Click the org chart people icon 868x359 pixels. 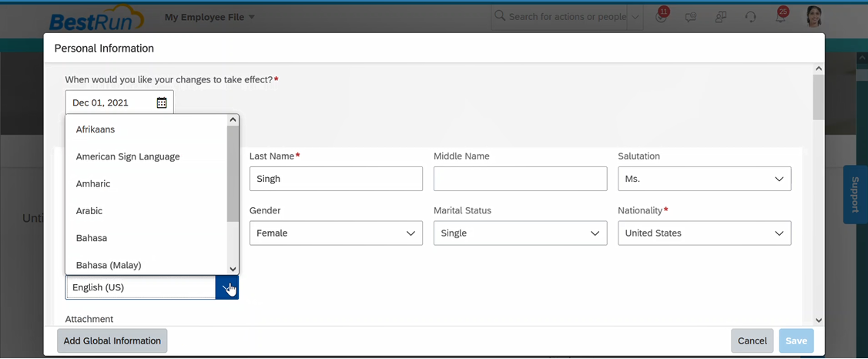(x=720, y=17)
